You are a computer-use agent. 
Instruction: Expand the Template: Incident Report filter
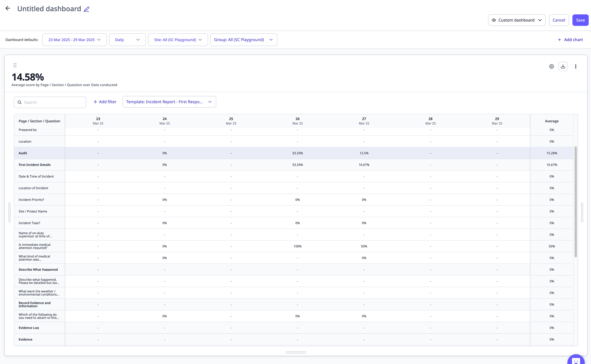pyautogui.click(x=169, y=102)
